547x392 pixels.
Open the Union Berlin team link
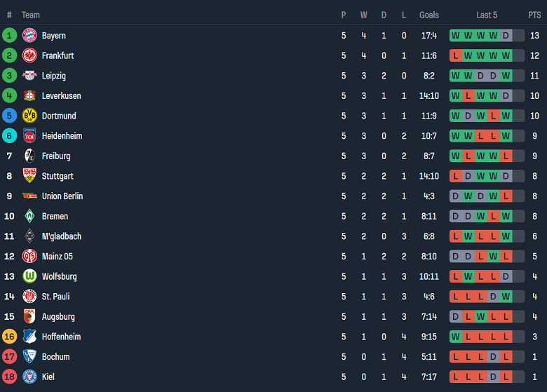[62, 196]
